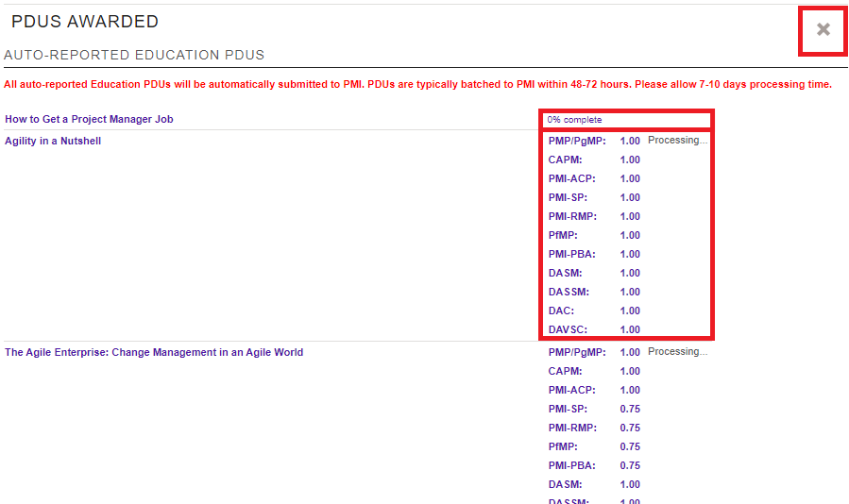Select PMI-RMP label under Agility in a Nutshell
This screenshot has width=849, height=504.
pos(572,216)
